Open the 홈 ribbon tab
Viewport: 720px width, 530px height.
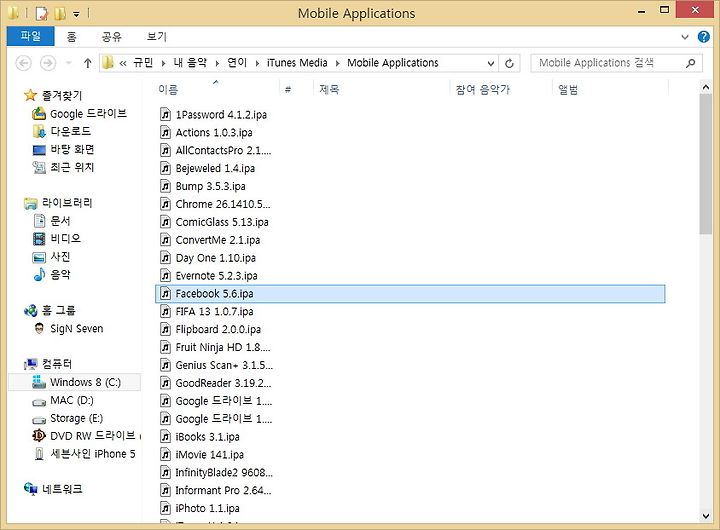pyautogui.click(x=71, y=37)
